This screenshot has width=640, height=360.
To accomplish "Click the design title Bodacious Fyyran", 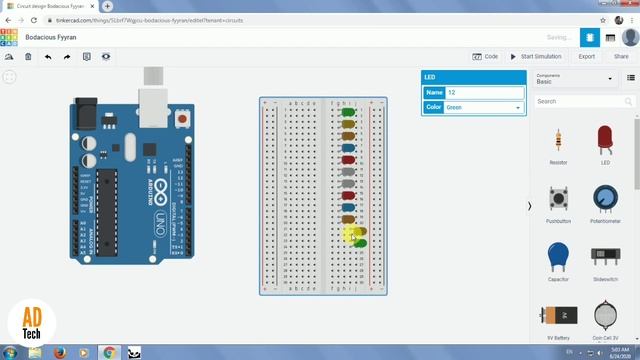I will click(51, 37).
